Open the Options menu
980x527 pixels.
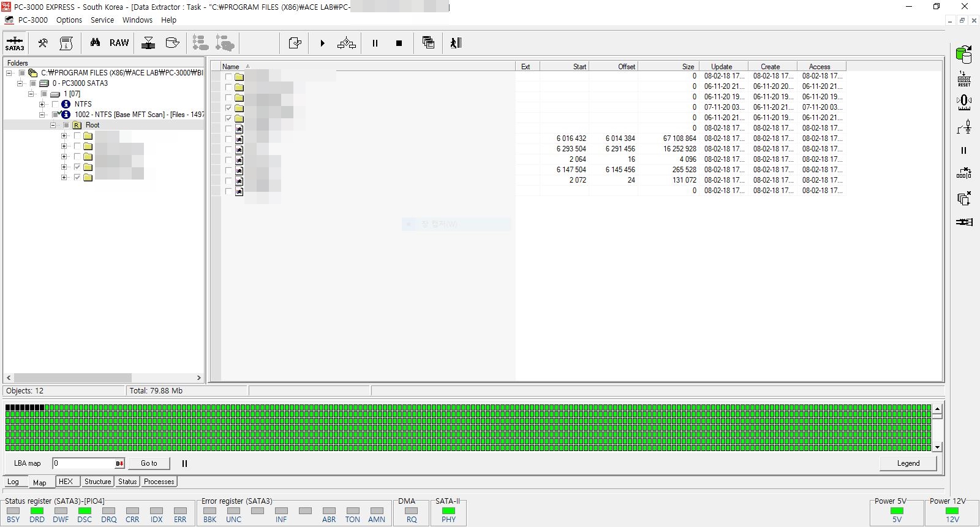pos(69,20)
